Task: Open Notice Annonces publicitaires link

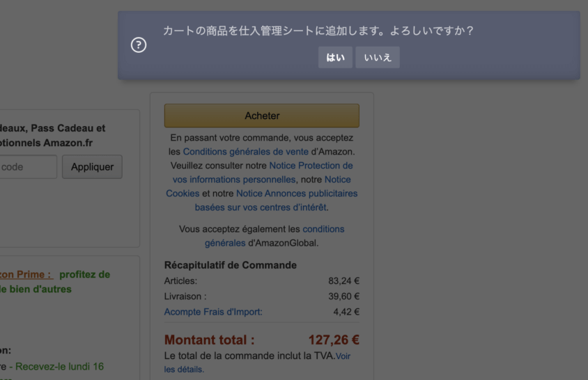Action: pos(277,200)
